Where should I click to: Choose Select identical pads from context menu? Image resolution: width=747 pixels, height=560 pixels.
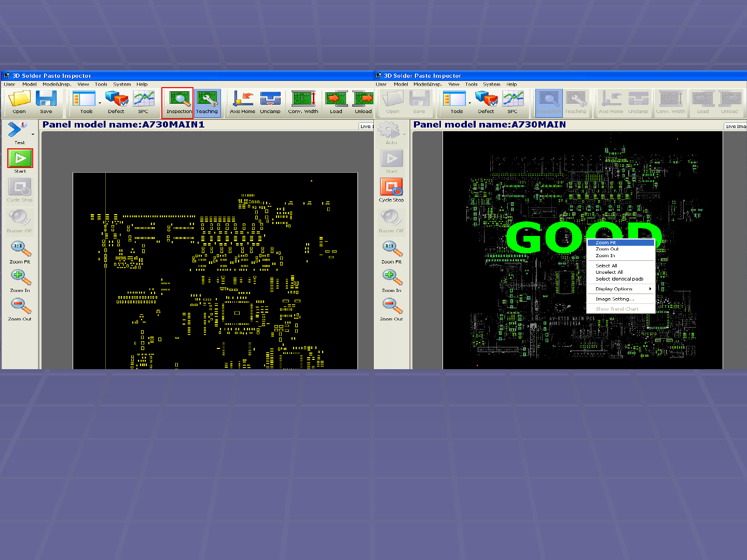619,279
